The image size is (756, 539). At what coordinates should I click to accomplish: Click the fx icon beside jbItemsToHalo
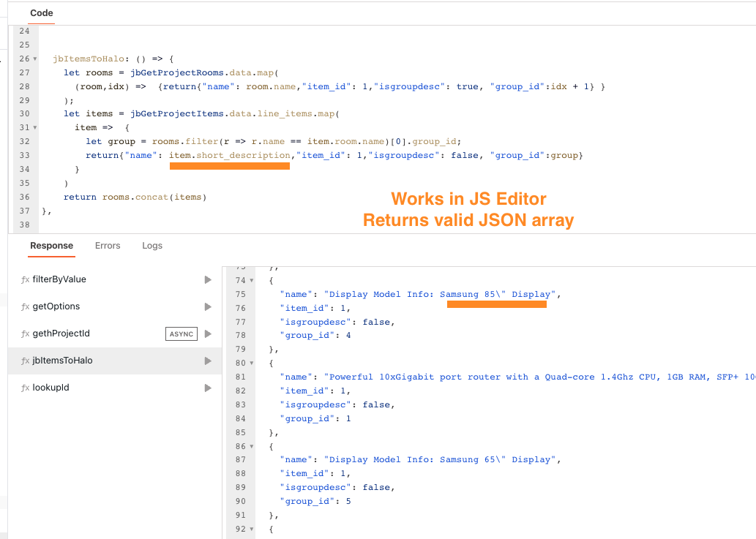[x=25, y=361]
